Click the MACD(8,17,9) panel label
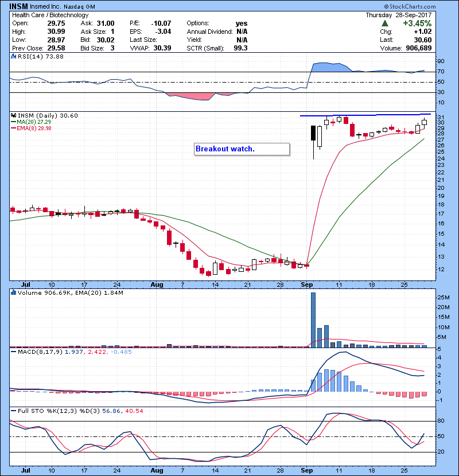This screenshot has height=476, width=459. coord(40,352)
